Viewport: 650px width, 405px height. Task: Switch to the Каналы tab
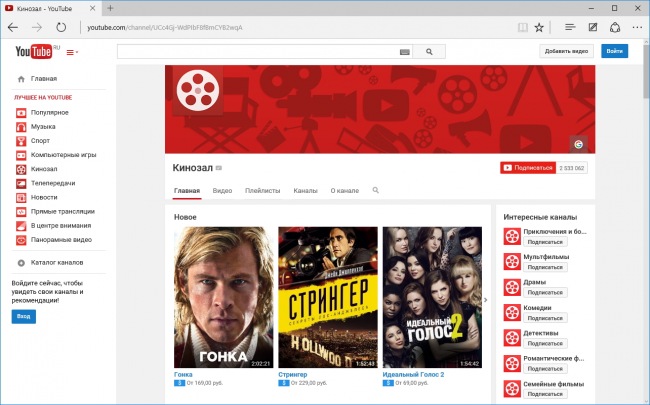pyautogui.click(x=306, y=191)
